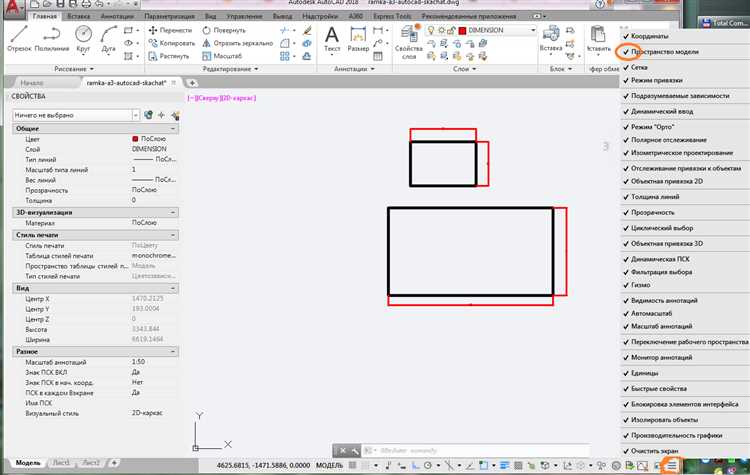
Task: Click the Копировать (Copy) tool
Action: (x=171, y=43)
